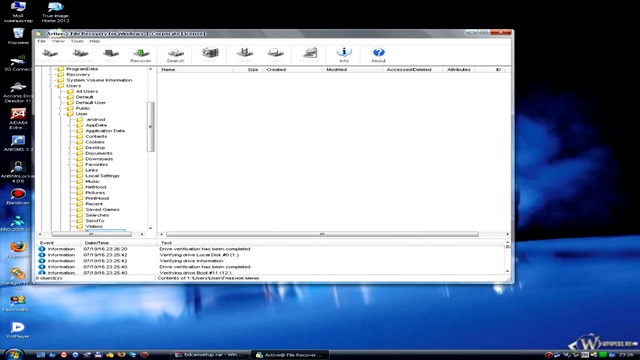
Task: Select the PotPlayer desktop icon
Action: pos(18,330)
